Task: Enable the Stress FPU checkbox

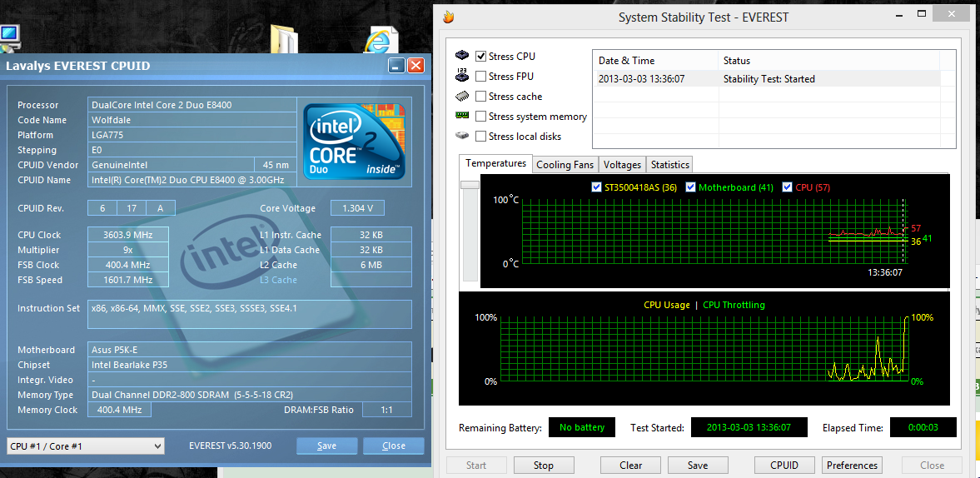Action: click(x=480, y=77)
